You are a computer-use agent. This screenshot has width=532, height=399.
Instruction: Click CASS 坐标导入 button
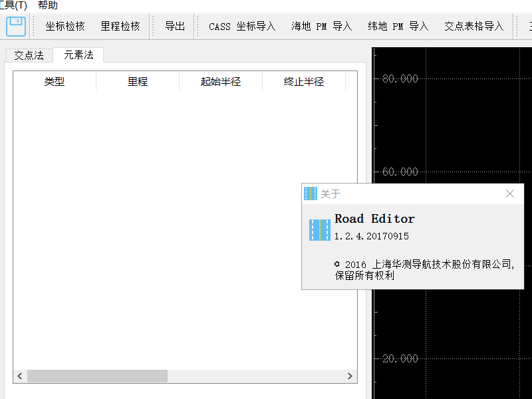pyautogui.click(x=242, y=26)
